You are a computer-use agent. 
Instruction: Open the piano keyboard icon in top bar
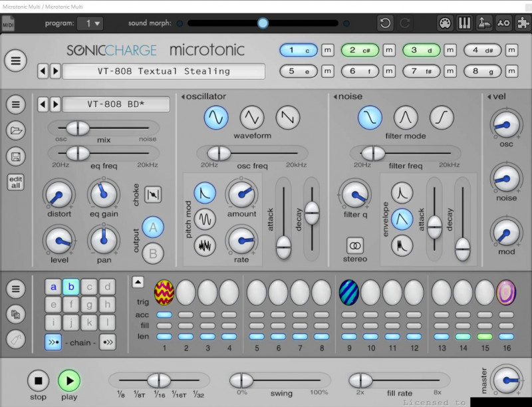(x=465, y=23)
